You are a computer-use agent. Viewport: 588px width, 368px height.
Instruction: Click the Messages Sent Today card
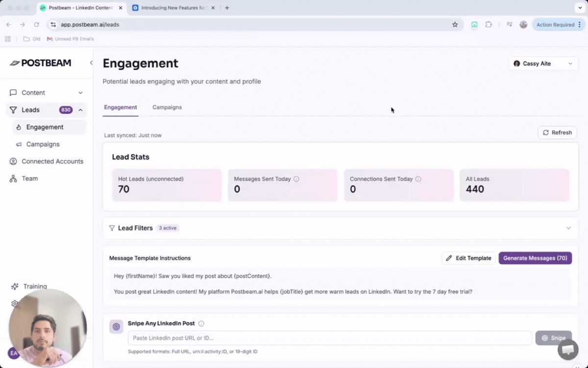pos(283,185)
